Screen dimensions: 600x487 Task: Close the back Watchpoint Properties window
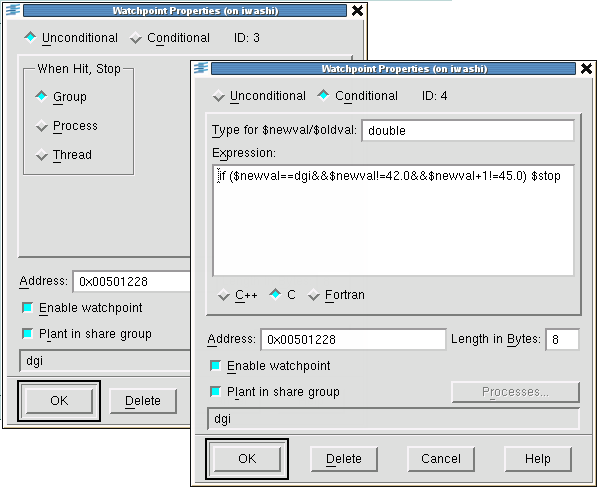357,11
